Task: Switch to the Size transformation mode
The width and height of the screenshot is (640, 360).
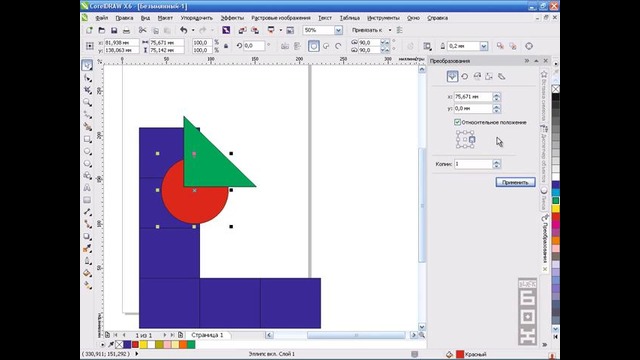Action: 489,76
